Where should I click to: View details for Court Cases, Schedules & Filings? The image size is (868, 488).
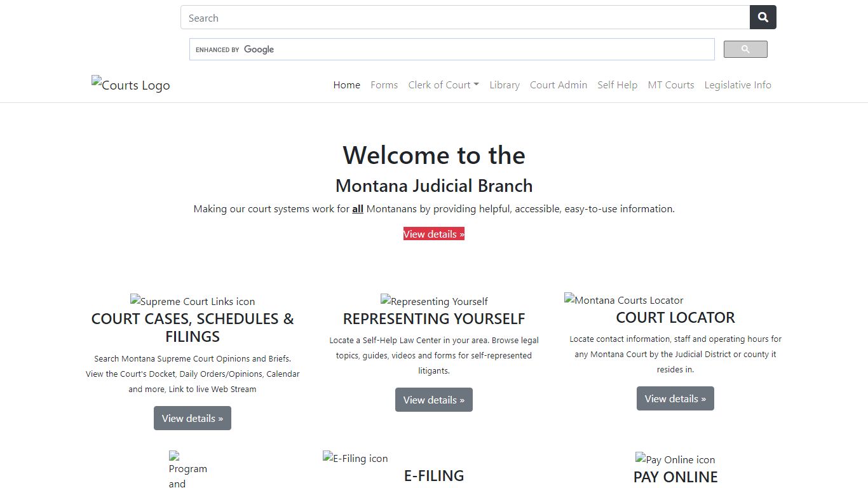193,418
